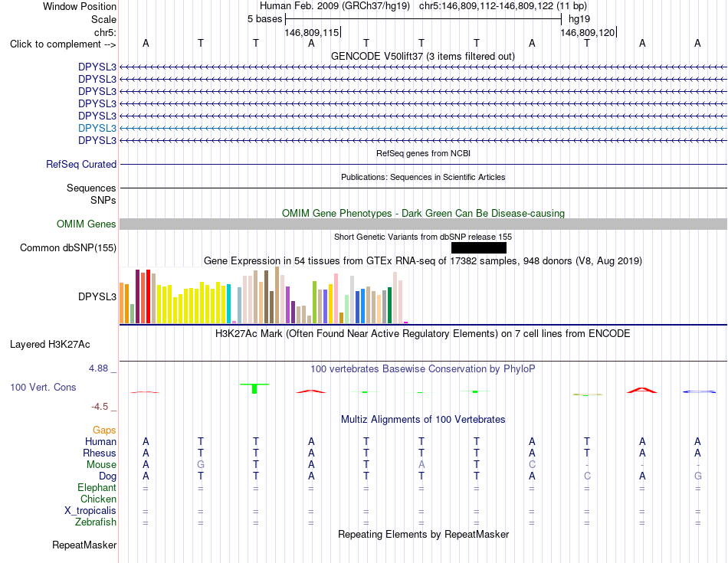Open the 100 Vert. Cons label
Screen dimensions: 728x563
(x=43, y=387)
